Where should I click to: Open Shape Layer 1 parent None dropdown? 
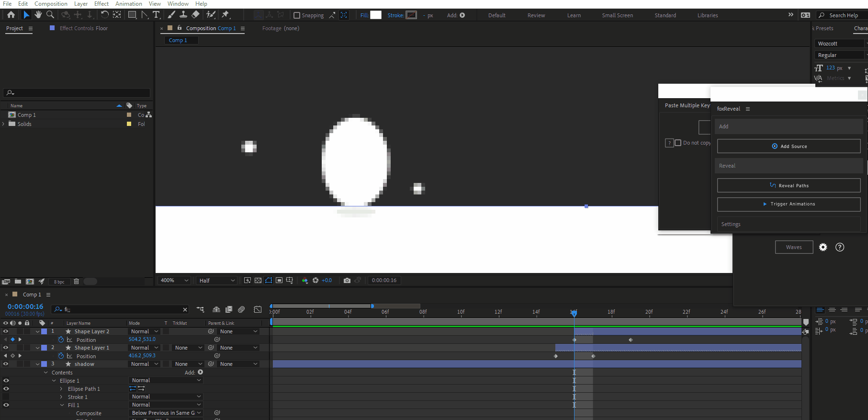pos(239,348)
